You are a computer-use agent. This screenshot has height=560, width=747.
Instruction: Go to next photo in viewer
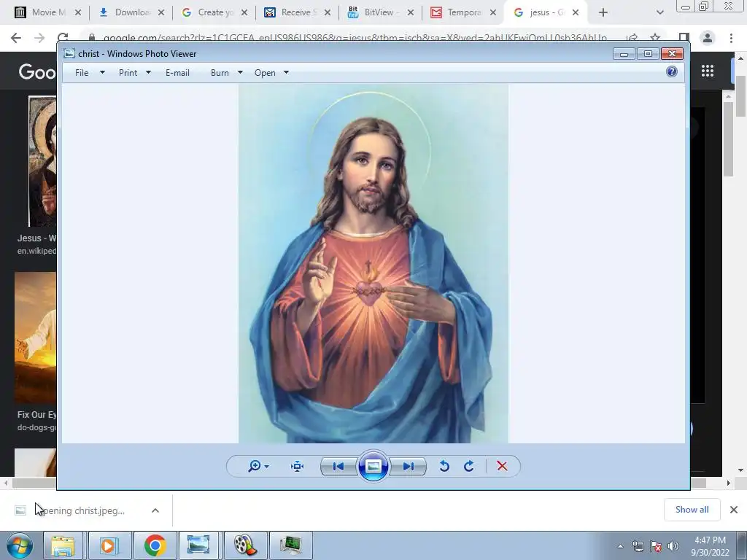409,466
